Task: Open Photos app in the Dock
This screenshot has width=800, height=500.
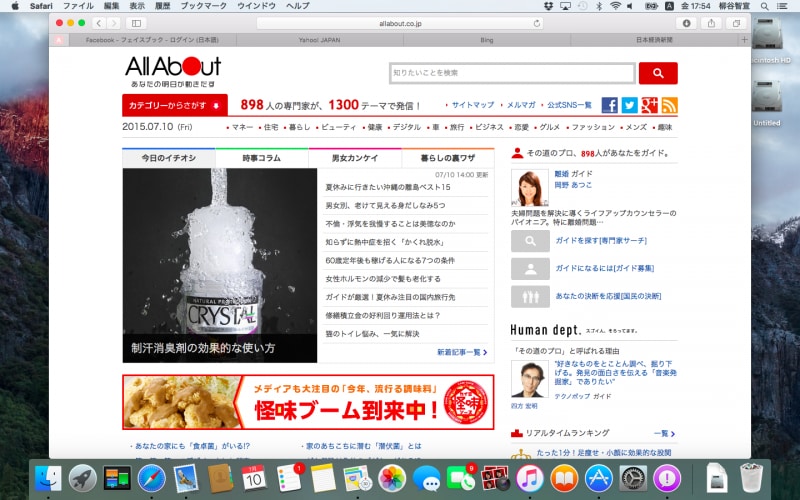Action: click(392, 479)
